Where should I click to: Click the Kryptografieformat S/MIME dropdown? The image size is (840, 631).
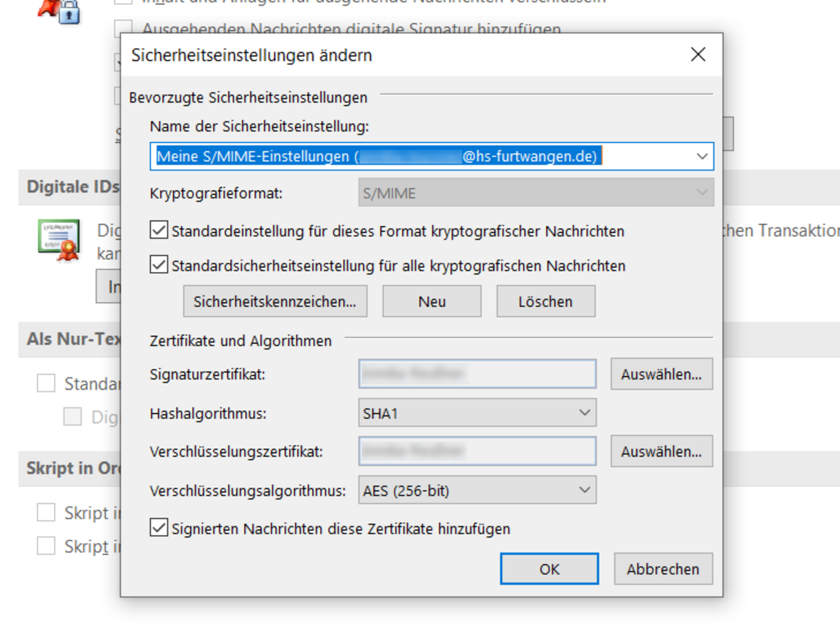pos(535,193)
